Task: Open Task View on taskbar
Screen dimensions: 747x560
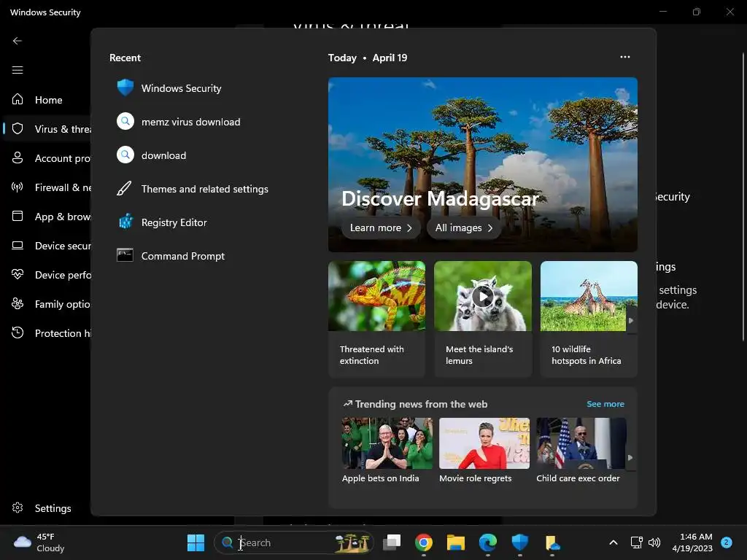Action: click(392, 542)
